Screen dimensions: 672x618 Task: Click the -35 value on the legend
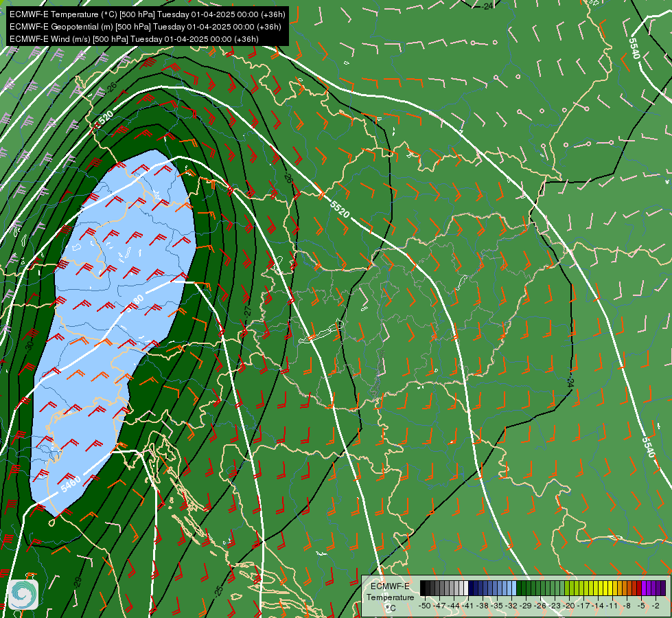tap(497, 606)
